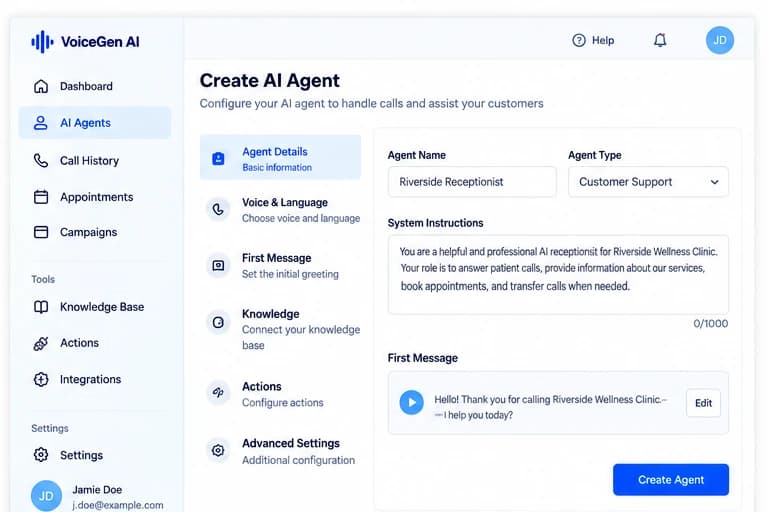Open the Agent Type dropdown

click(x=648, y=182)
